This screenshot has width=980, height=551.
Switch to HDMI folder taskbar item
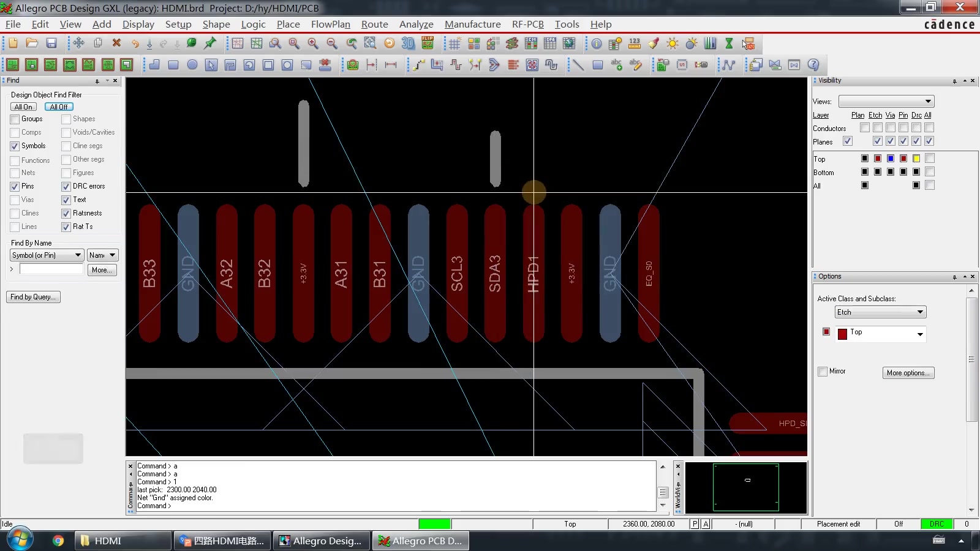(x=123, y=541)
